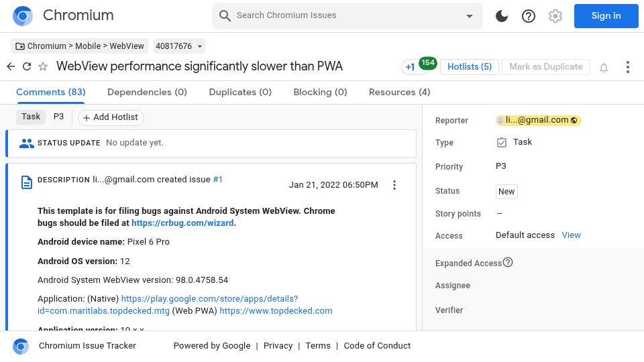
Task: Open issue more-options vertical dots menu
Action: pyautogui.click(x=627, y=67)
